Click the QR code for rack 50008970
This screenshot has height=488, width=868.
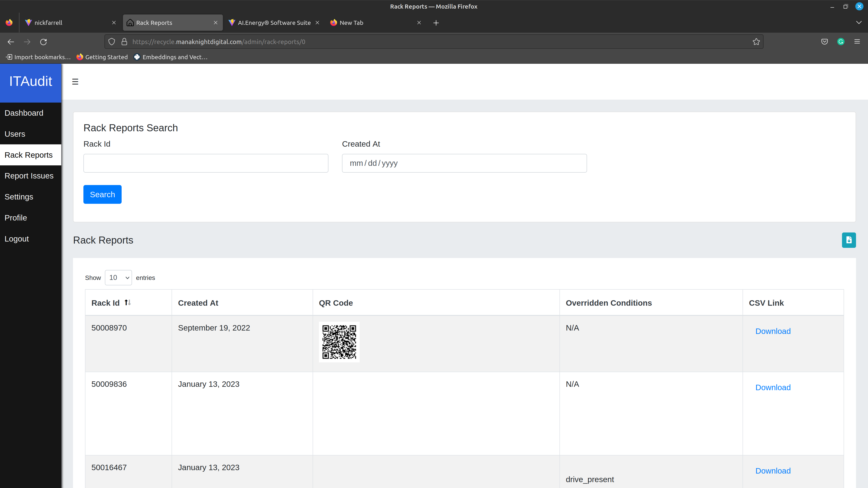(339, 342)
